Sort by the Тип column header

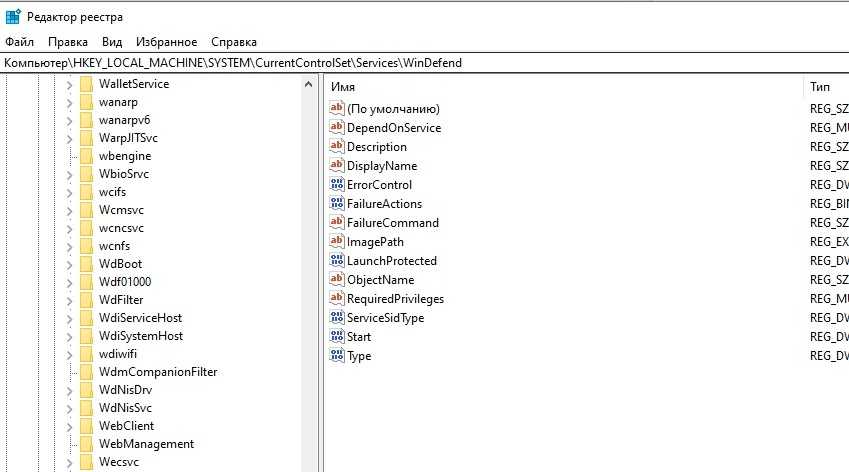pyautogui.click(x=819, y=87)
